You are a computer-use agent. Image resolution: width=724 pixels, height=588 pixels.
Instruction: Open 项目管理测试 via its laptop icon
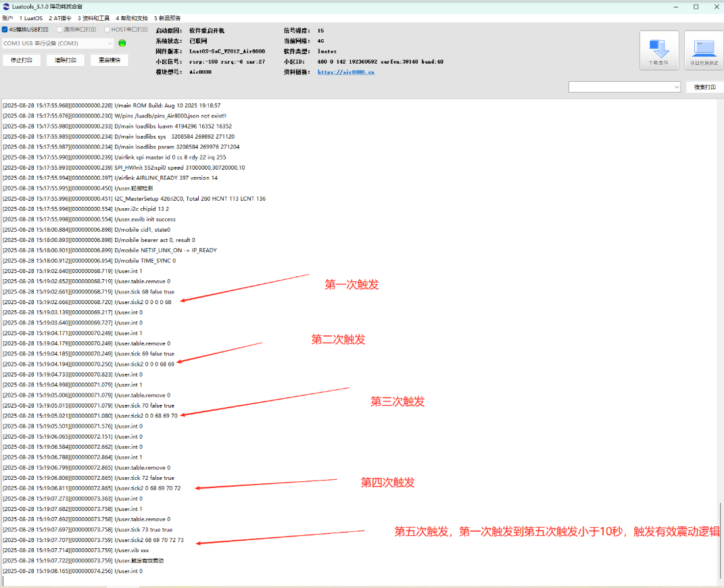704,49
